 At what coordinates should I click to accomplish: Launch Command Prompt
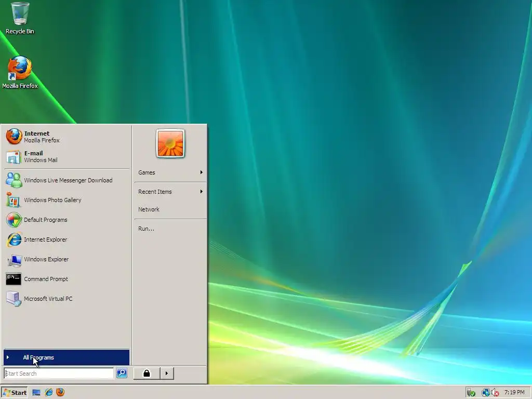[67, 279]
